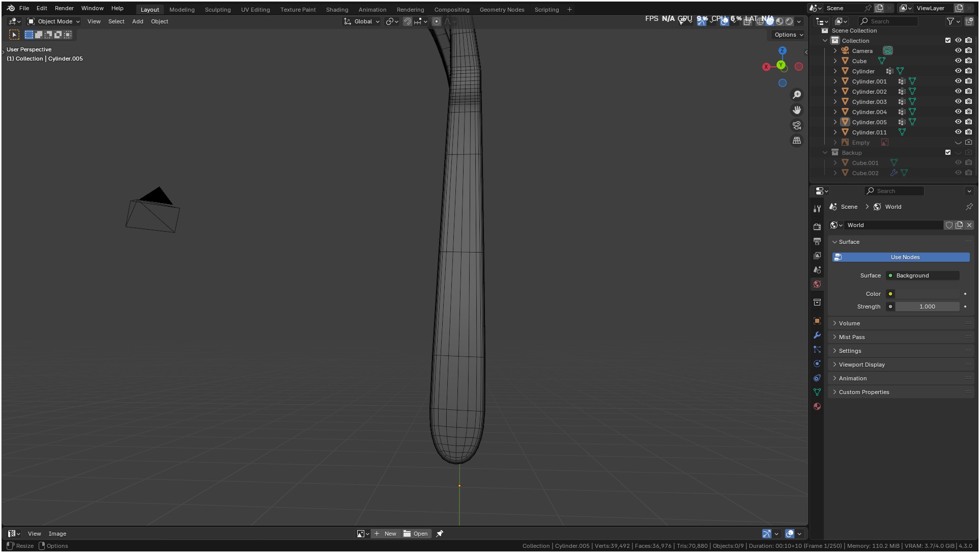This screenshot has width=980, height=553.
Task: Open the Render menu
Action: click(x=64, y=8)
